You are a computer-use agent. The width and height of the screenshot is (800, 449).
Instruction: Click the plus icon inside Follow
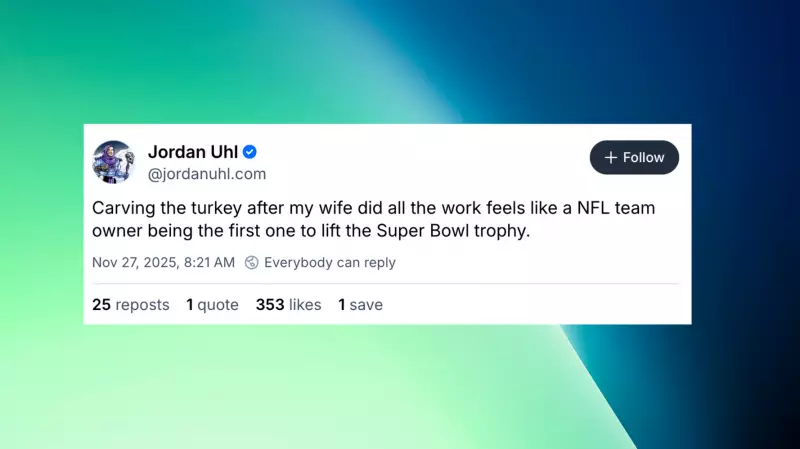point(610,158)
